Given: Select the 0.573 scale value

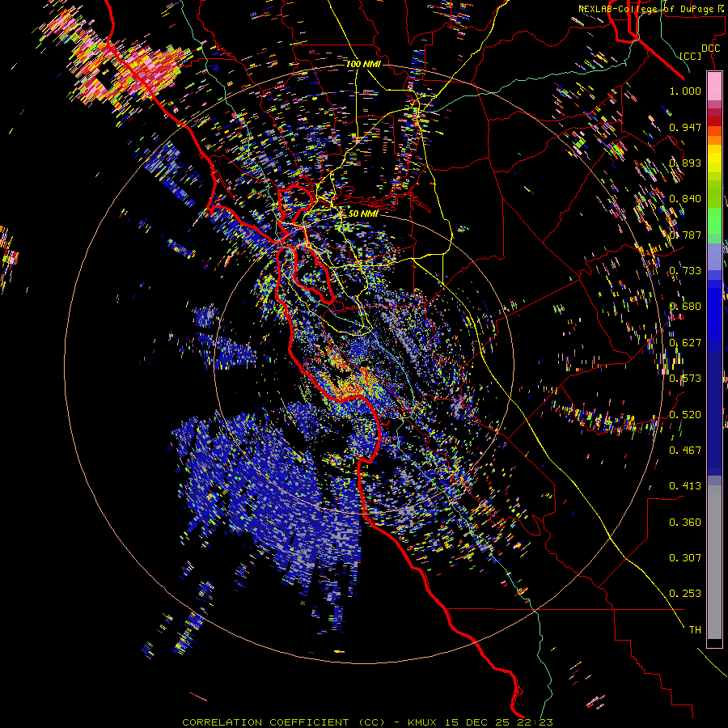Looking at the screenshot, I should 685,379.
